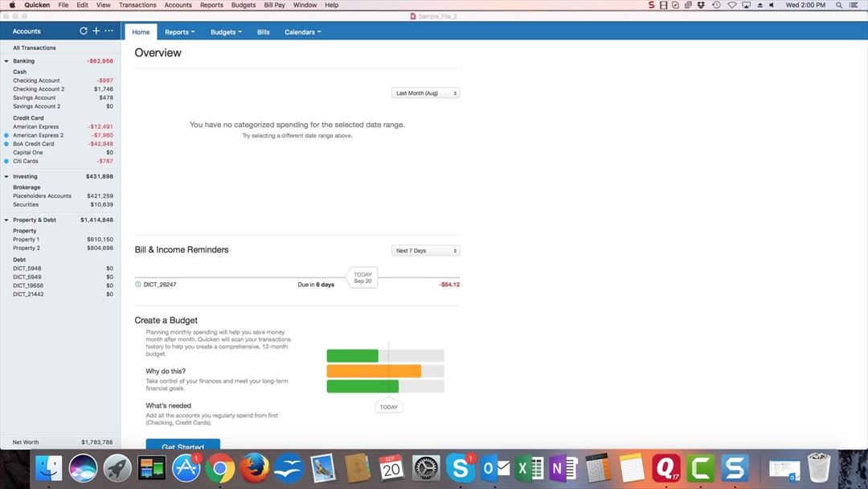Open Quicken icon in the dock
Image resolution: width=868 pixels, height=489 pixels.
666,467
